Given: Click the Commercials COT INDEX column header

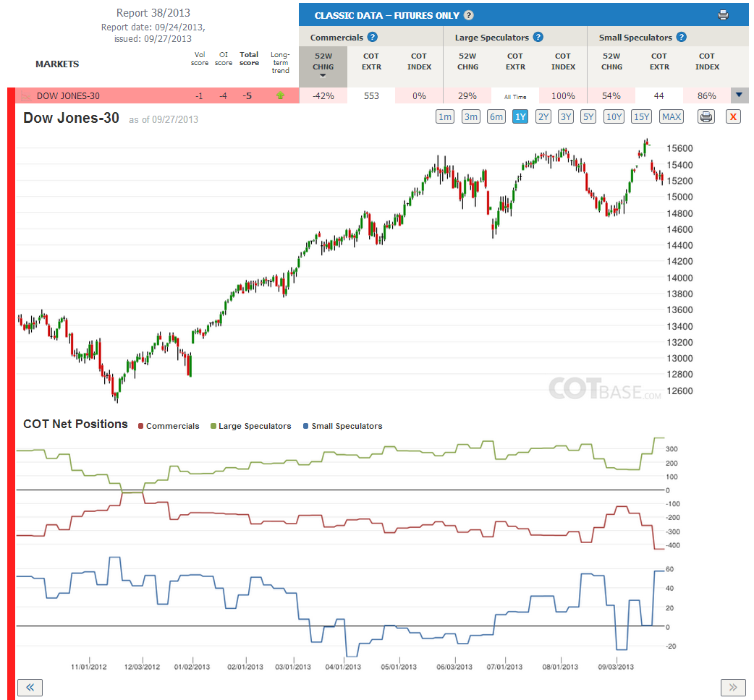Looking at the screenshot, I should point(419,61).
